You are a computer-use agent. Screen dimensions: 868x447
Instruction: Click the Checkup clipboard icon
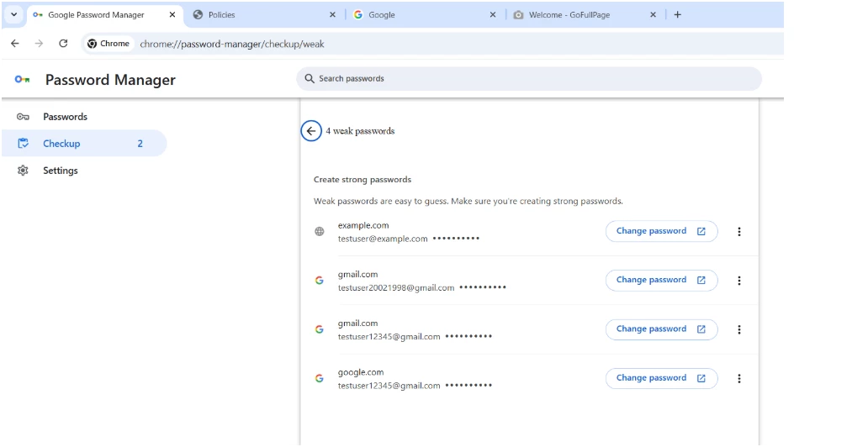tap(23, 144)
